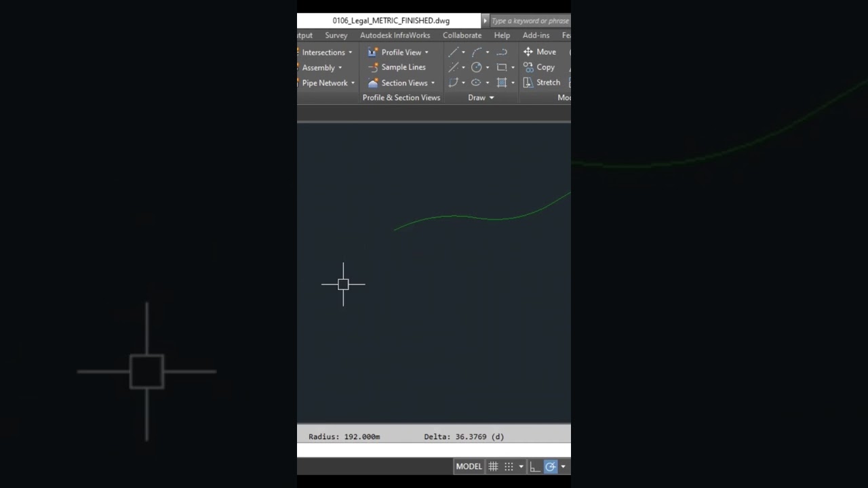
Task: Click the MODEL space button
Action: click(x=469, y=466)
